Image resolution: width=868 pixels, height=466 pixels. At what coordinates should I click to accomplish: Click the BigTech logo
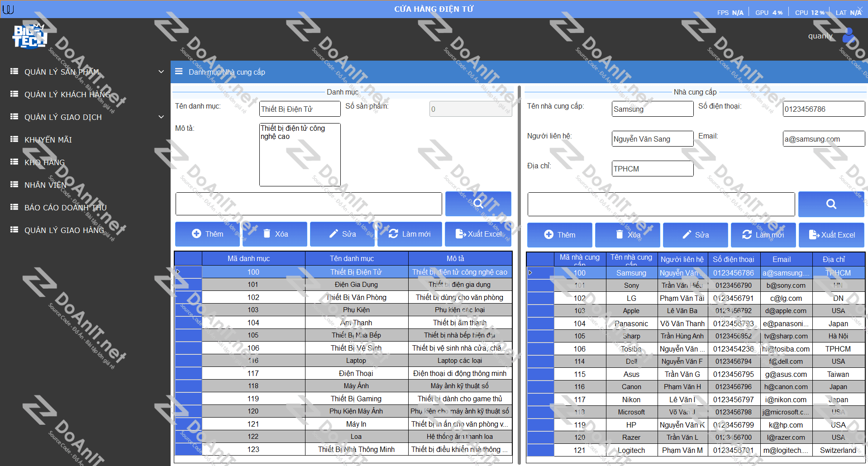pos(29,36)
